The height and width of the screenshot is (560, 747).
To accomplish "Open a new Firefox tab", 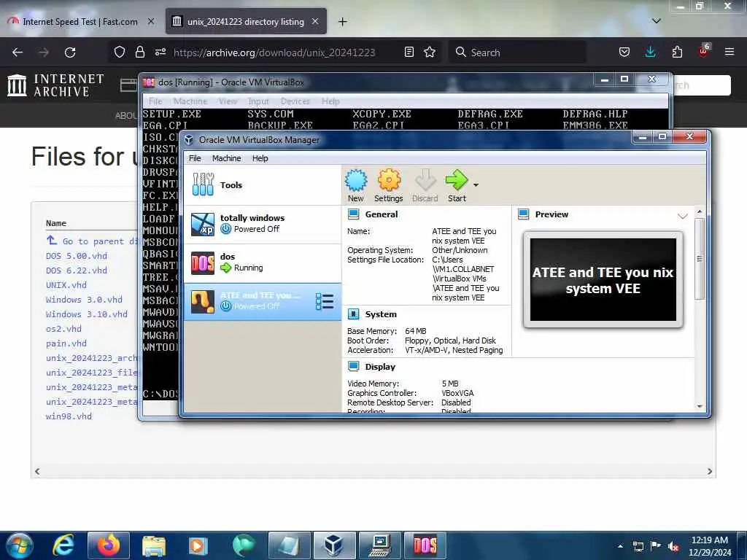I will coord(343,21).
